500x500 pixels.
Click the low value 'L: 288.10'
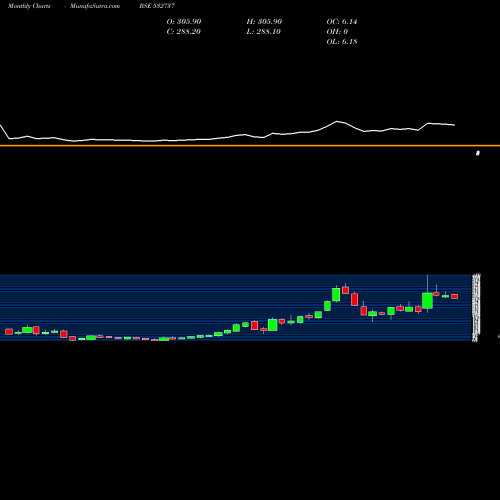pyautogui.click(x=263, y=32)
